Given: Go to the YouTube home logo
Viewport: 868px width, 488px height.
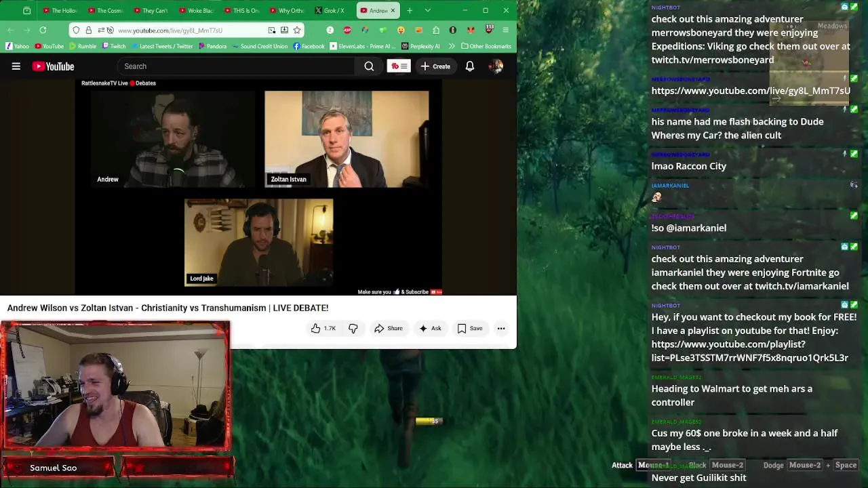Looking at the screenshot, I should [53, 66].
